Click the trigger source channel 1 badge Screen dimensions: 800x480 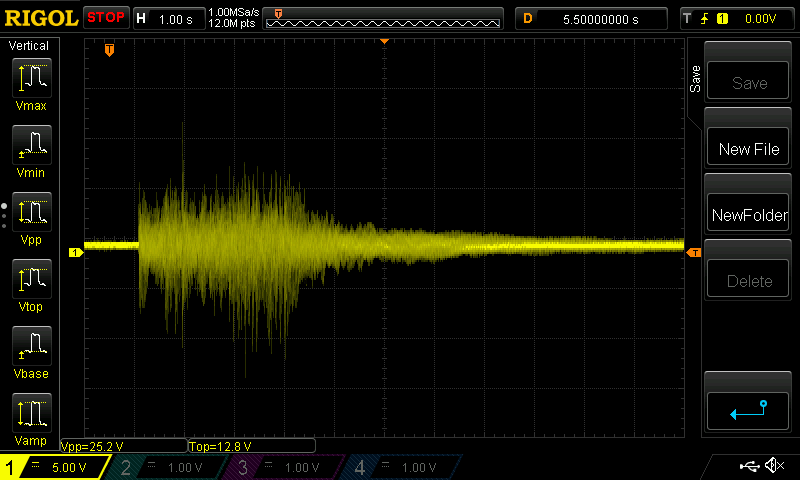coord(722,19)
